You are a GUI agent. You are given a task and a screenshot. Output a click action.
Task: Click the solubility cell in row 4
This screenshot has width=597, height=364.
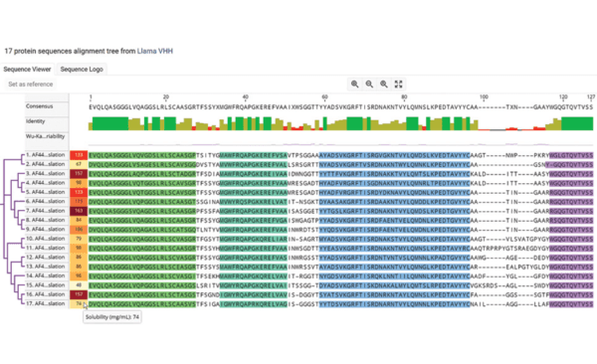coord(79,183)
